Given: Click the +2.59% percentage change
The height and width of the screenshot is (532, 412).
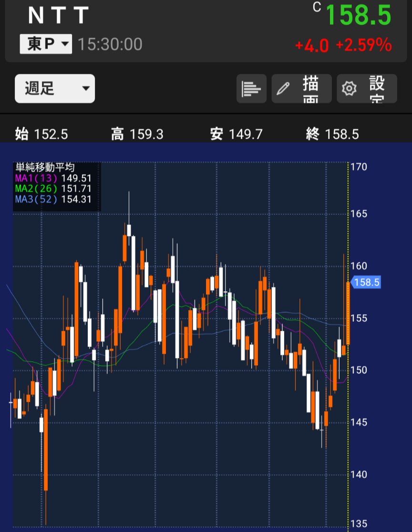Looking at the screenshot, I should tap(364, 45).
